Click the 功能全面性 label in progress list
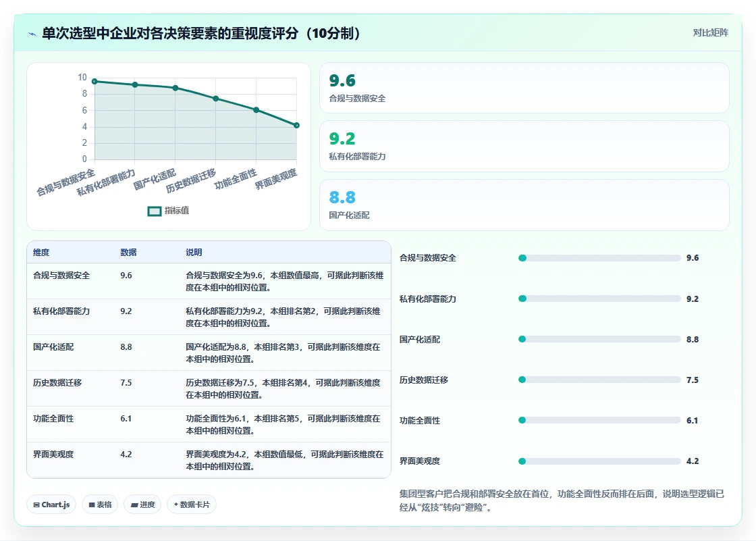The width and height of the screenshot is (756, 541). (419, 420)
